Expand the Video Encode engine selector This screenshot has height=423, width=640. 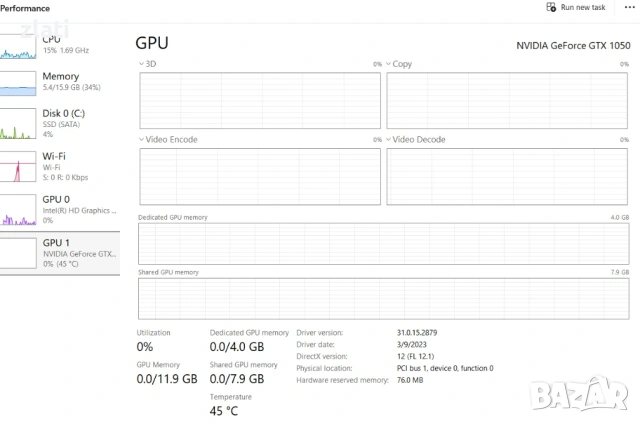click(x=141, y=140)
